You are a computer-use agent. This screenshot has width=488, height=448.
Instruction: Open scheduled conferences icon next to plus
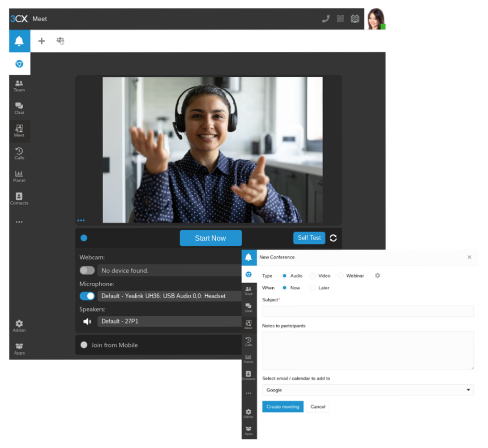[60, 41]
